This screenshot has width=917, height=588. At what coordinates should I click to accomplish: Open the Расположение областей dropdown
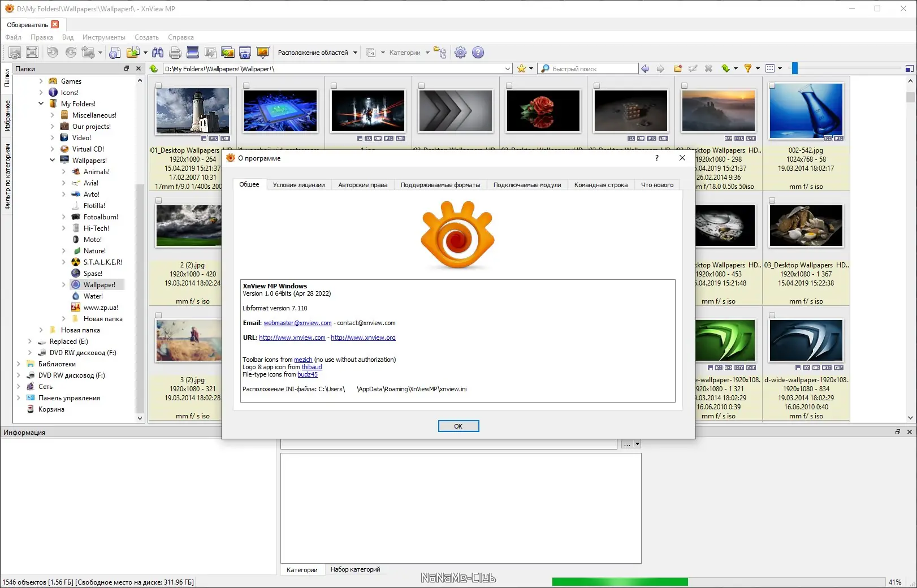pos(318,53)
